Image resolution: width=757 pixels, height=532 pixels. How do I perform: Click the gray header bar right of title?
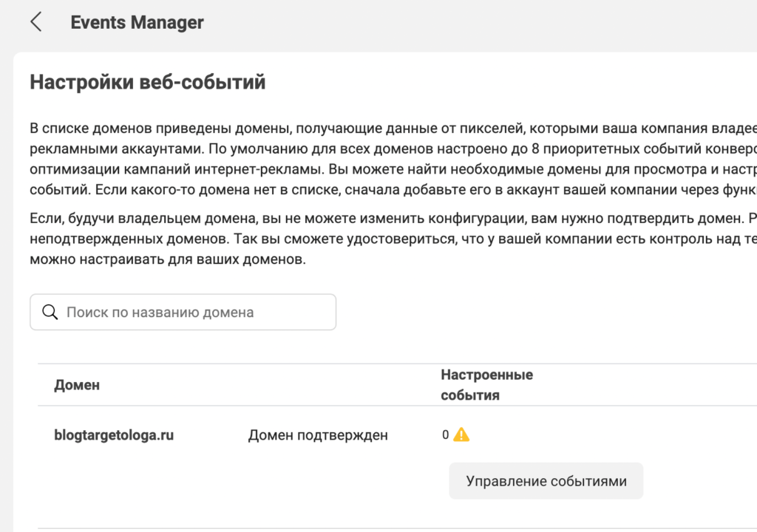481,22
